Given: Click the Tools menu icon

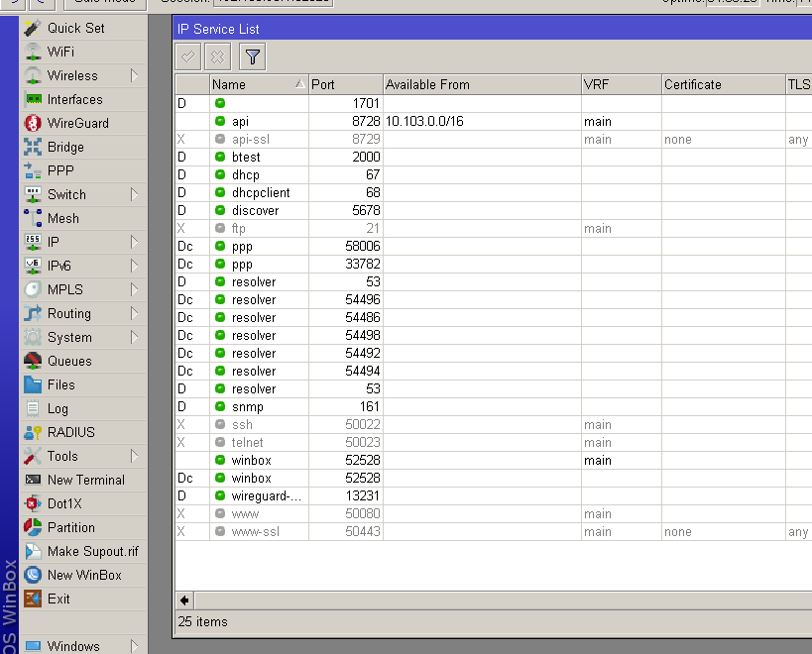Looking at the screenshot, I should tap(33, 457).
